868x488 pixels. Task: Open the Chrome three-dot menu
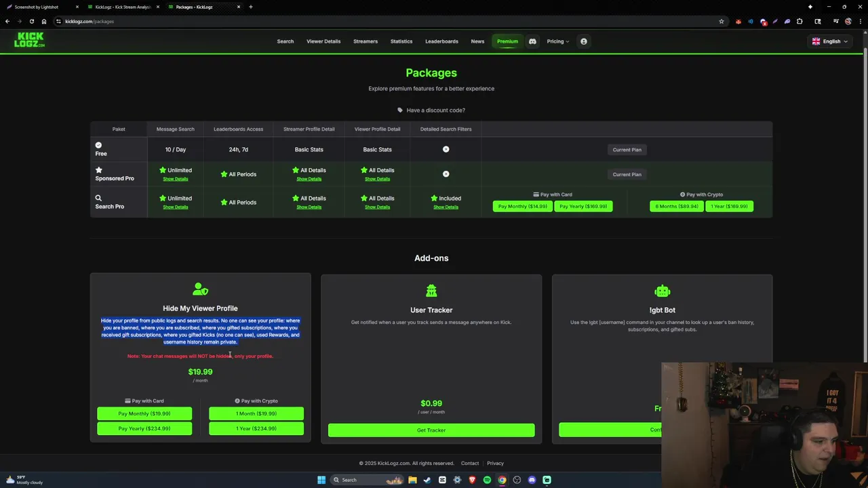[860, 21]
